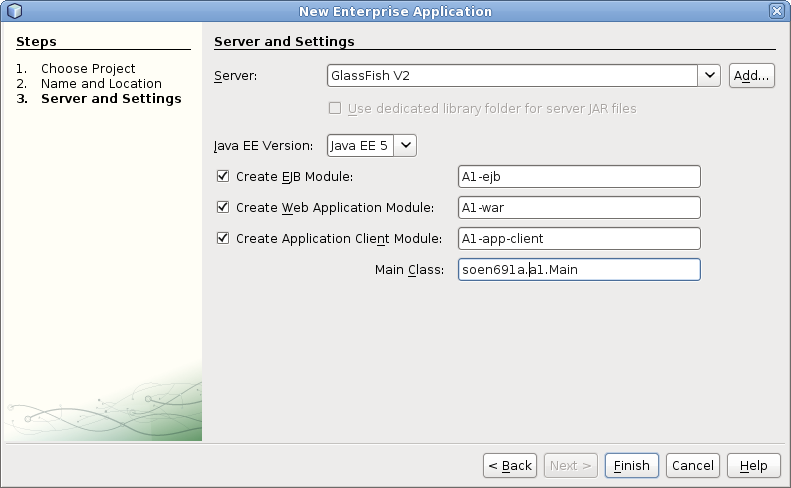Image resolution: width=791 pixels, height=488 pixels.
Task: Click the Main Class text field
Action: [x=578, y=270]
